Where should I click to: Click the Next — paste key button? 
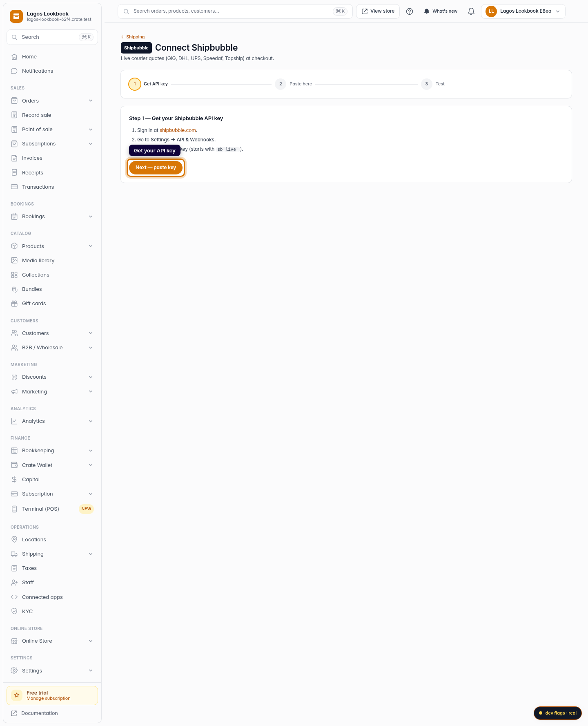click(x=156, y=168)
